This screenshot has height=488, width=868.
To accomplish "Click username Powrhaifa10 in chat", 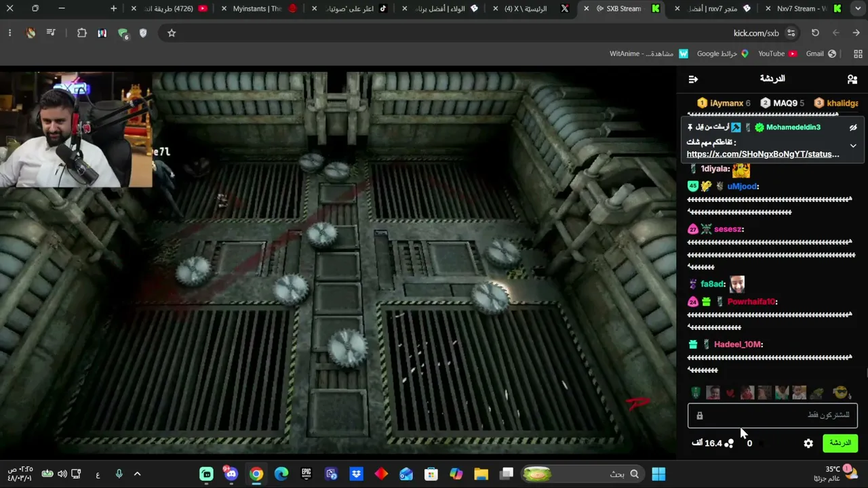I will tap(752, 302).
